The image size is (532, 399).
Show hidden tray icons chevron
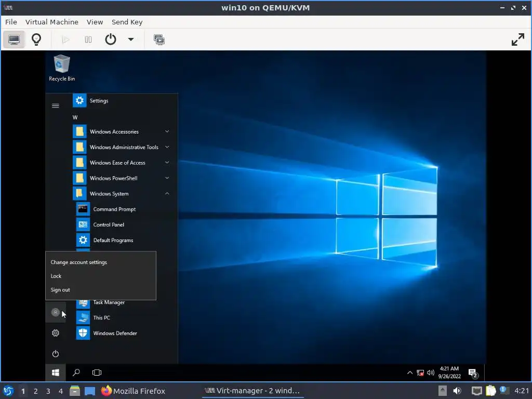tap(409, 373)
